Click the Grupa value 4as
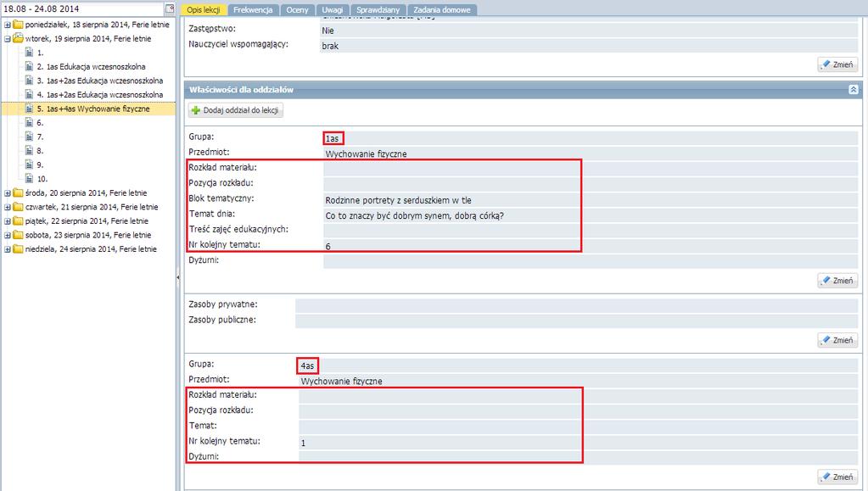Screen dimensions: 868x491 pyautogui.click(x=307, y=365)
